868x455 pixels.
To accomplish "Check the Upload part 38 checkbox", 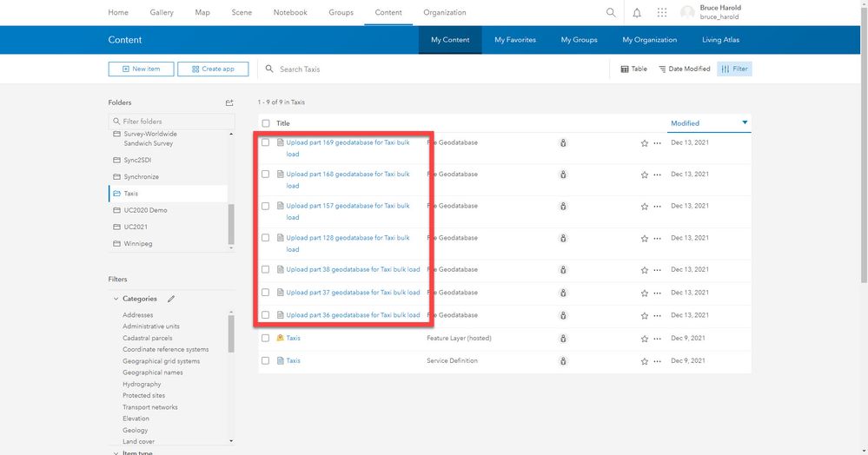I will (266, 269).
